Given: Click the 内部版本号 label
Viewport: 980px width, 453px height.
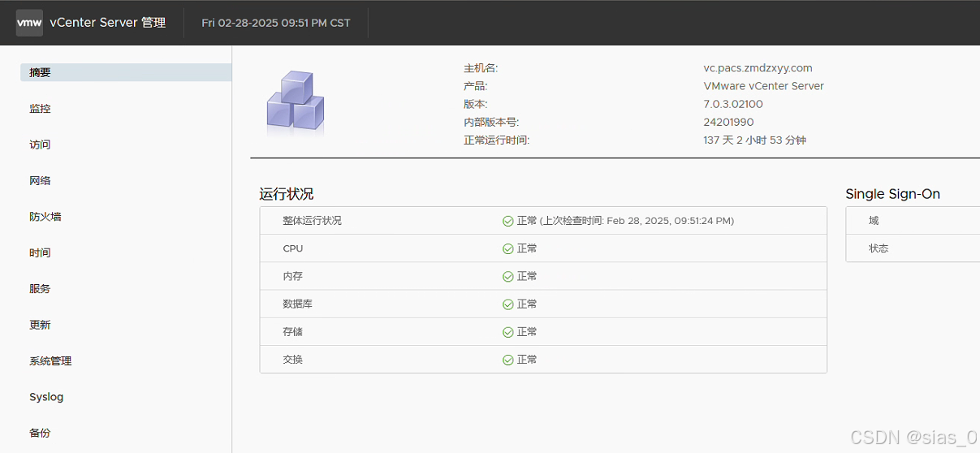Looking at the screenshot, I should [491, 123].
